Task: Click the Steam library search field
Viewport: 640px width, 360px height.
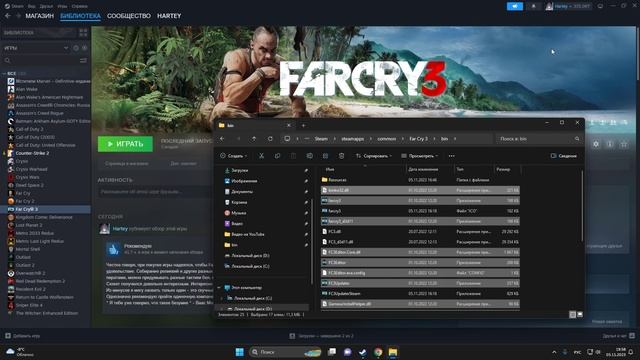Action: point(41,60)
